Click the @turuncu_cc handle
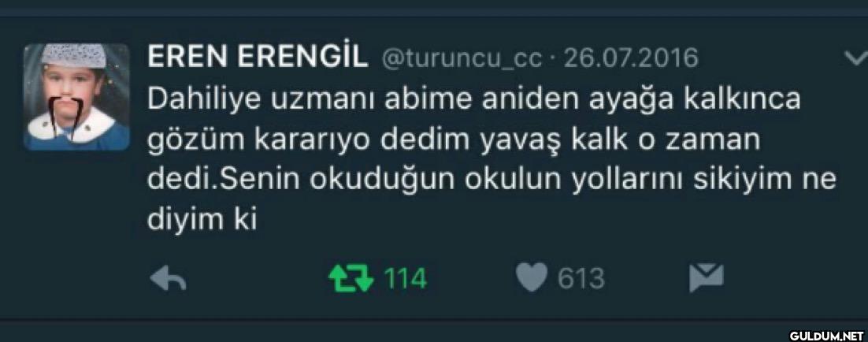The width and height of the screenshot is (868, 342). [462, 58]
